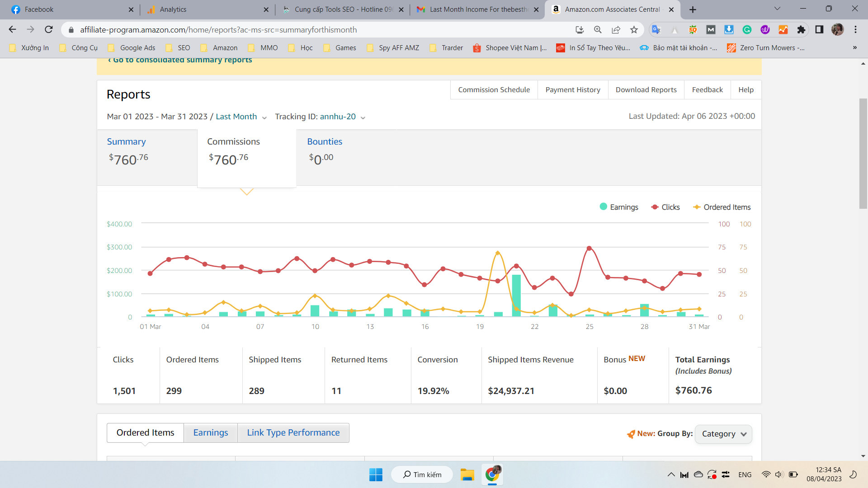
Task: Open the tab search dropdown arrow
Action: click(x=777, y=9)
